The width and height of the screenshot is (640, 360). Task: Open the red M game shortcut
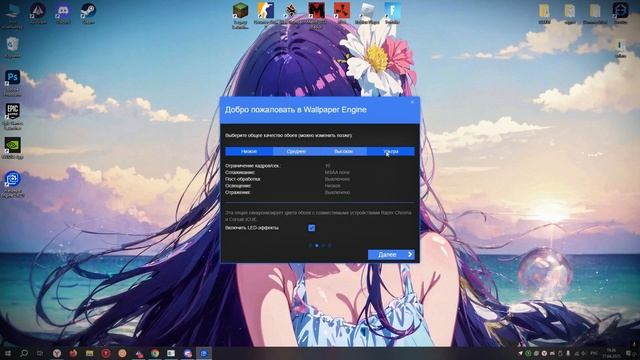coord(316,14)
